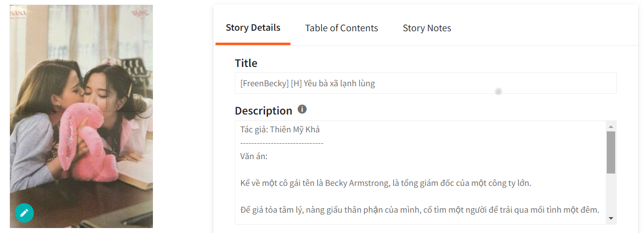This screenshot has width=644, height=233.
Task: Click the description scrollbar down arrow
Action: point(611,218)
